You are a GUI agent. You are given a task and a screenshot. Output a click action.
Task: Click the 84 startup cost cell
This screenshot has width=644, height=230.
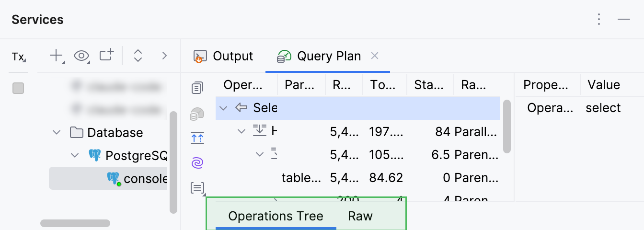442,131
